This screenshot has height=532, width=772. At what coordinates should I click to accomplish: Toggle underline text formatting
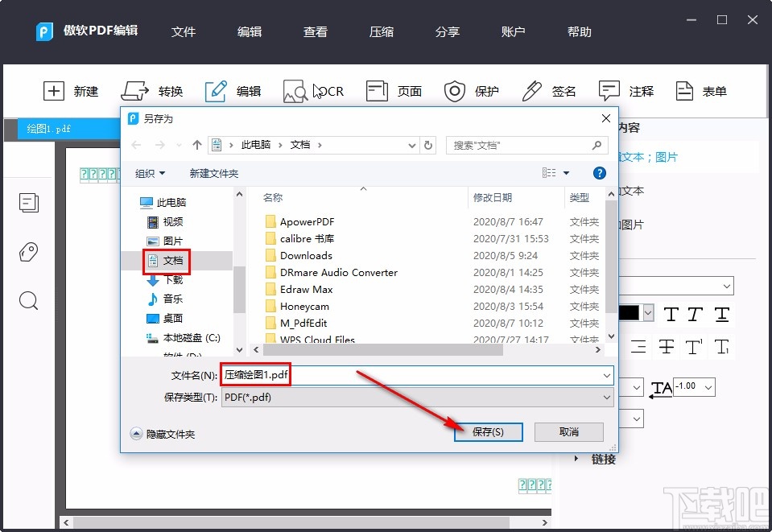point(722,314)
